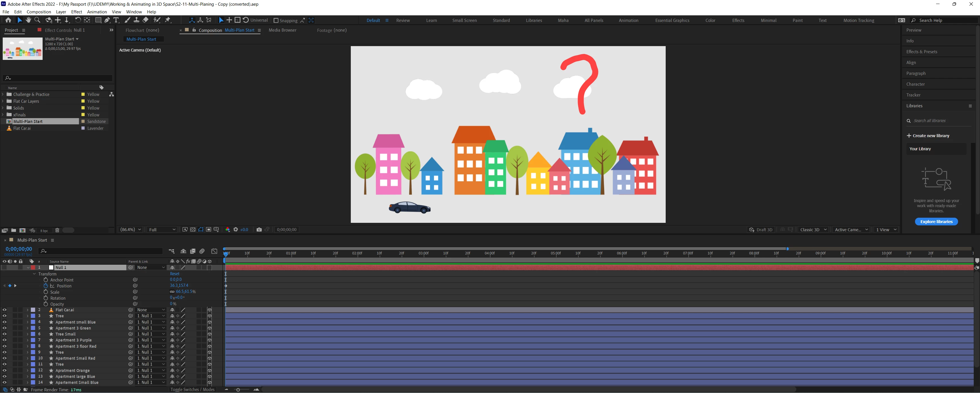This screenshot has width=980, height=393.
Task: Select the Zoom tool in toolbar
Action: point(37,20)
